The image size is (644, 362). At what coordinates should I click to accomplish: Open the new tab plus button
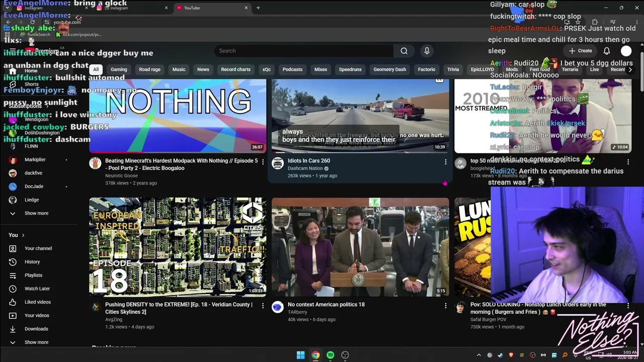point(258,8)
